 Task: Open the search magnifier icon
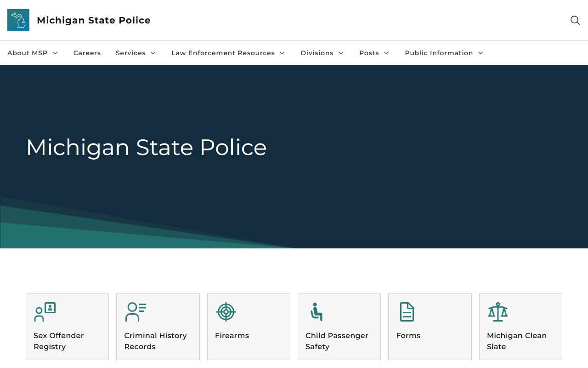pos(575,20)
